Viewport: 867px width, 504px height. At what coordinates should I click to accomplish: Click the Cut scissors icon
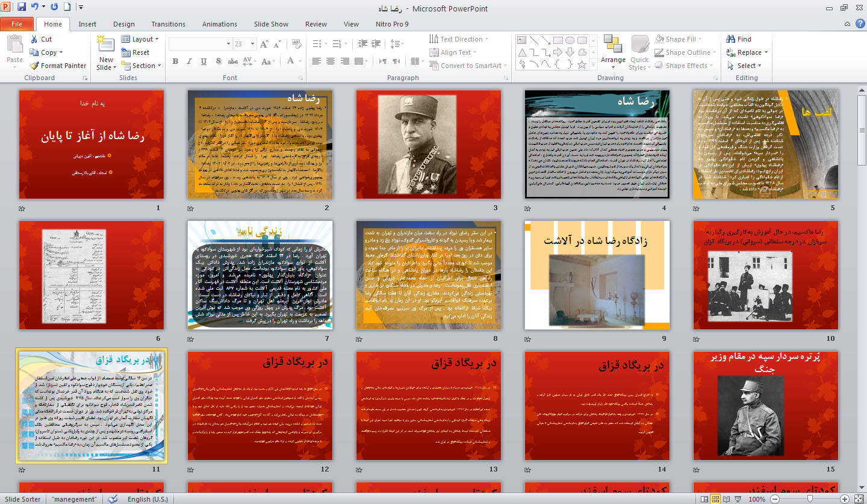coord(34,39)
